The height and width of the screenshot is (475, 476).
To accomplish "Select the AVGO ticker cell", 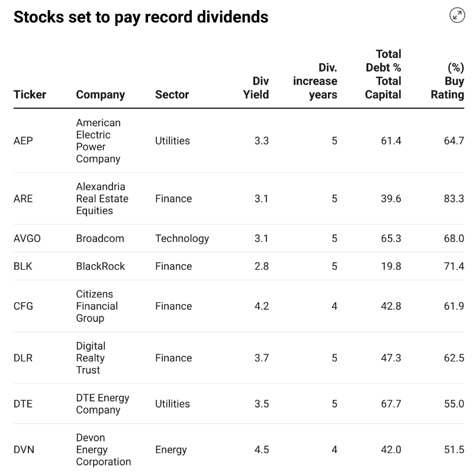I will pos(27,238).
